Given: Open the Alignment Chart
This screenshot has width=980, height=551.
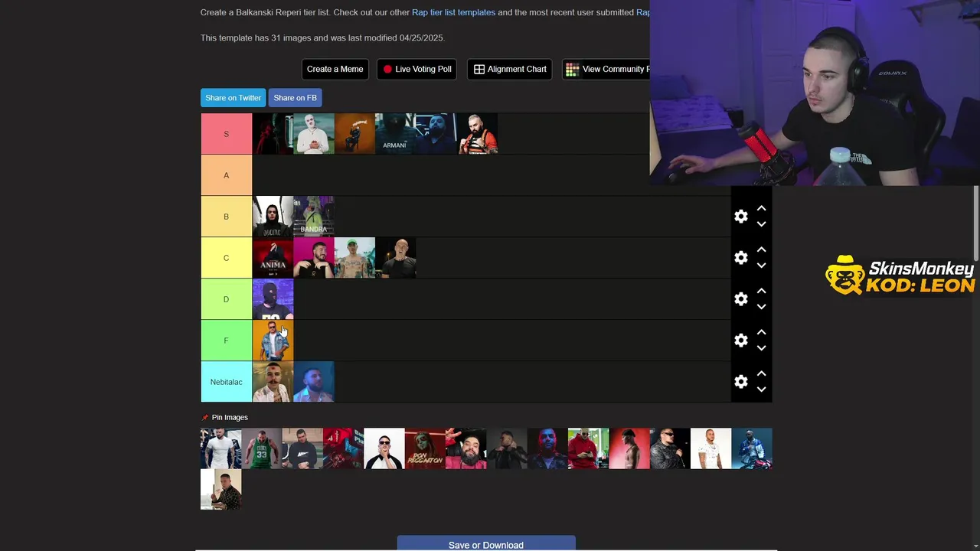Looking at the screenshot, I should [510, 69].
